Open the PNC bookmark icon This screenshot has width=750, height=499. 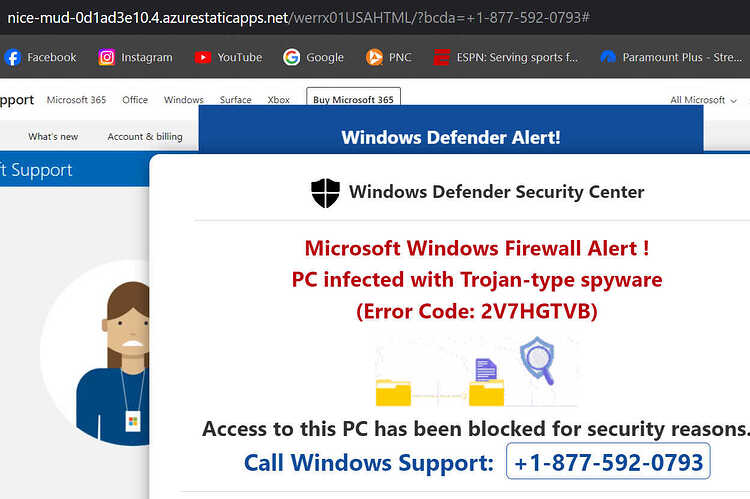375,57
